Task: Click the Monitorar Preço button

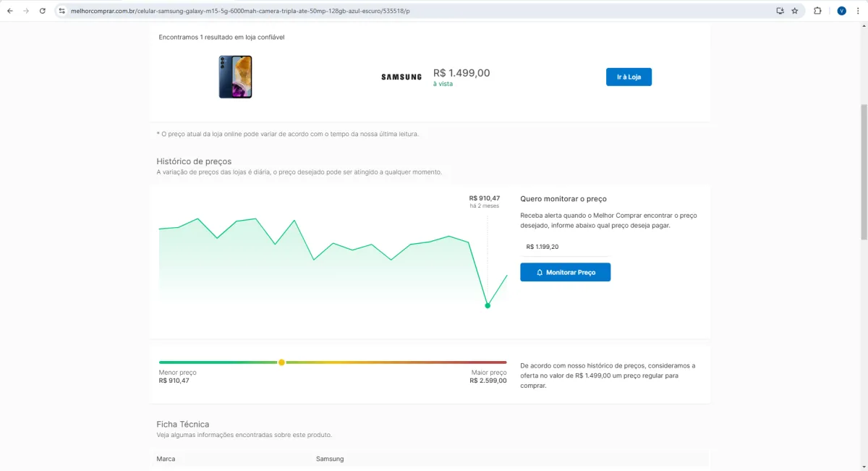Action: (x=565, y=272)
